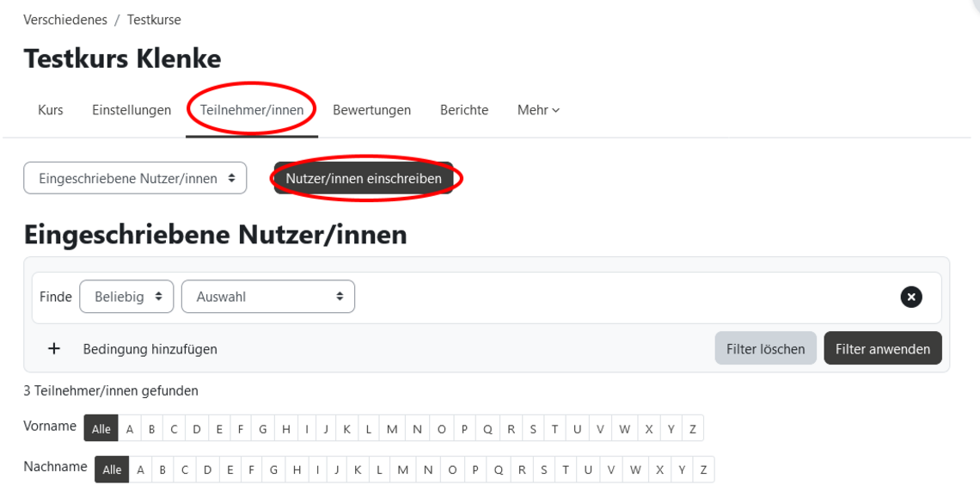Viewport: 980px width, 491px height.
Task: Expand the Mehr menu
Action: [538, 110]
